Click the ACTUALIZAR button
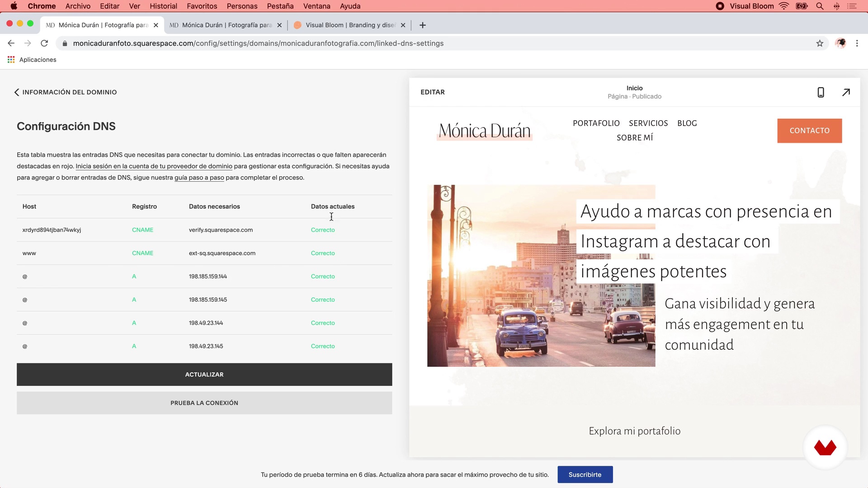This screenshot has height=488, width=868. point(204,375)
